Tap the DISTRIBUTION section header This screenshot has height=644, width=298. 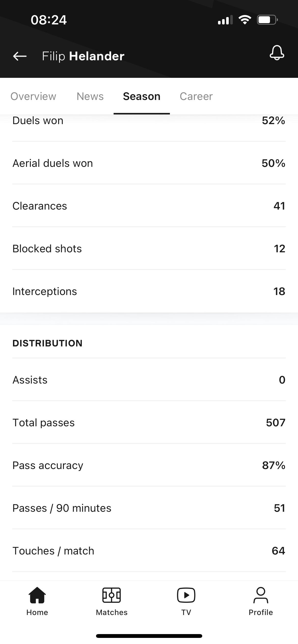coord(47,343)
